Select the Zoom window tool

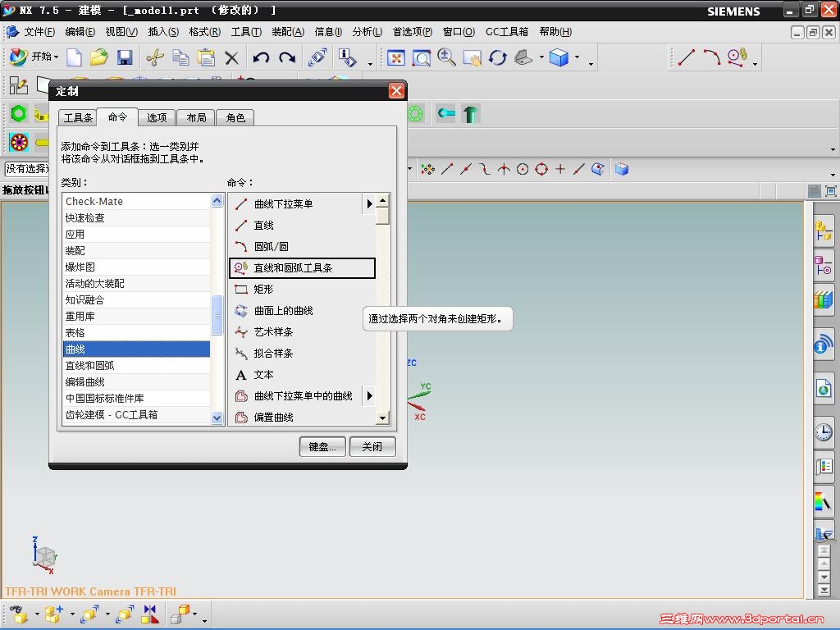[422, 57]
